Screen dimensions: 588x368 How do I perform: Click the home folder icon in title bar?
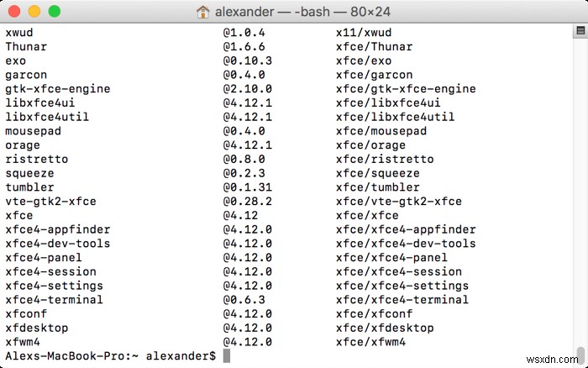point(203,12)
